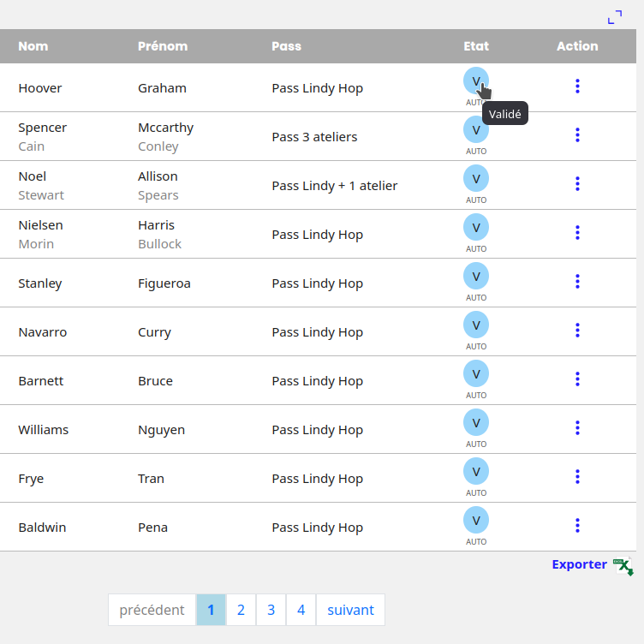Open action menu for Baldwin row

tap(577, 526)
